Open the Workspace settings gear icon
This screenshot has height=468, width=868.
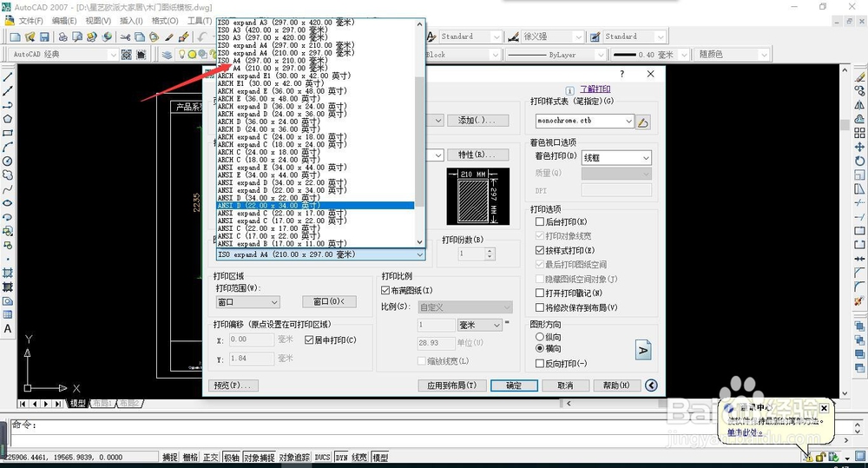coord(127,55)
